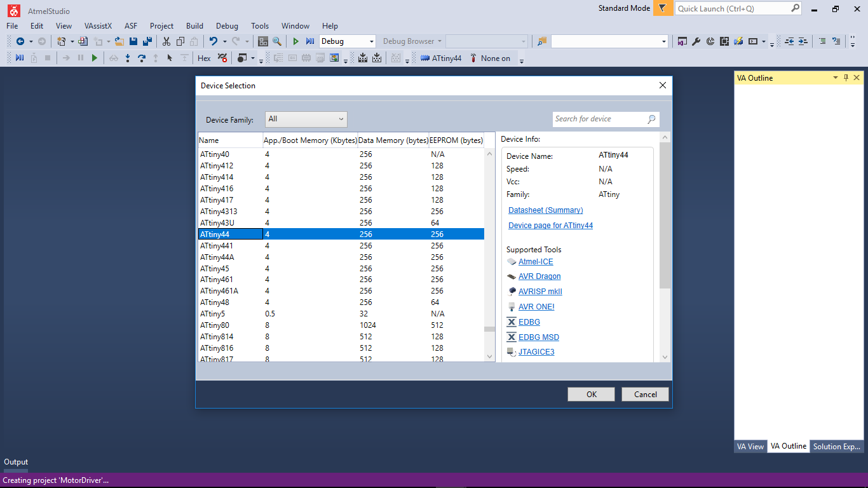
Task: Open command prompt icon dropdown arrow
Action: point(764,41)
